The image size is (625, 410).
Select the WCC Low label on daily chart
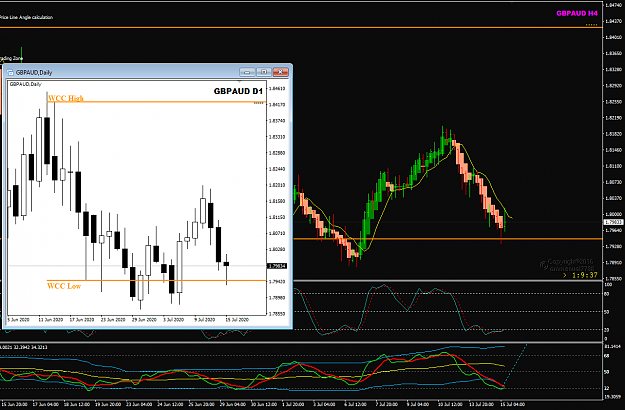(x=64, y=286)
